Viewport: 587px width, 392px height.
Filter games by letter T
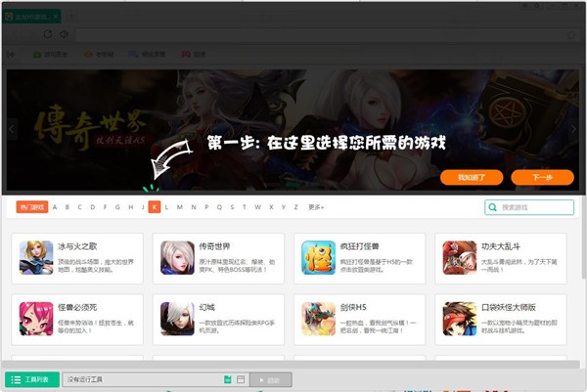click(245, 207)
